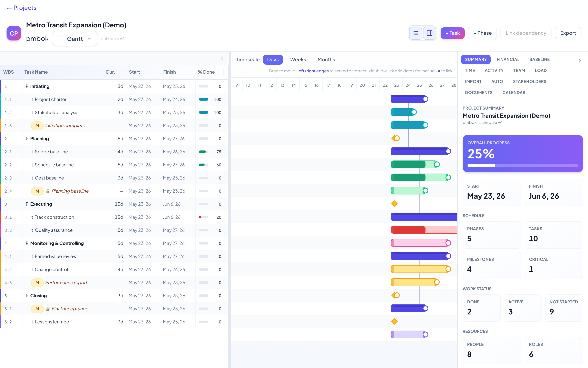Click the Jun 6, 26 finish date of Track construction
Screen dimensions: 588x368
pyautogui.click(x=171, y=217)
